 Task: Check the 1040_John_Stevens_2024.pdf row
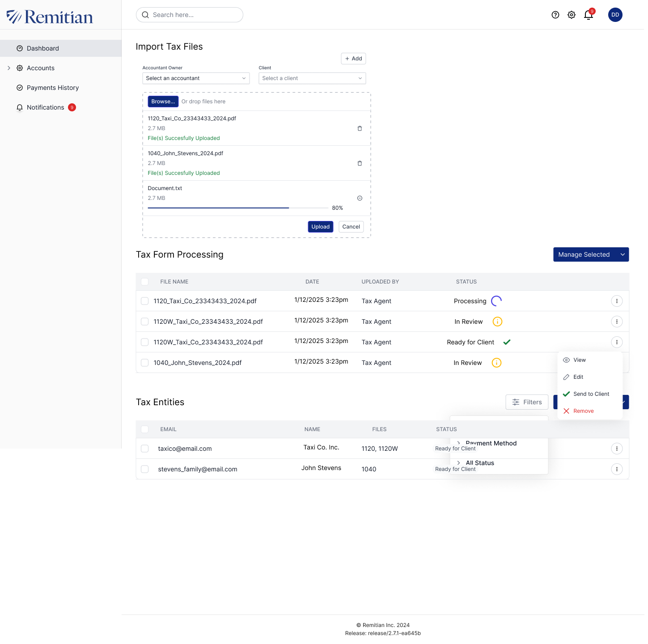(144, 363)
